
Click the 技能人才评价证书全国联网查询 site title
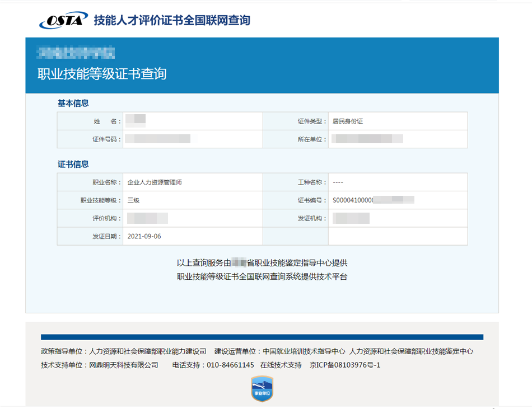point(172,21)
